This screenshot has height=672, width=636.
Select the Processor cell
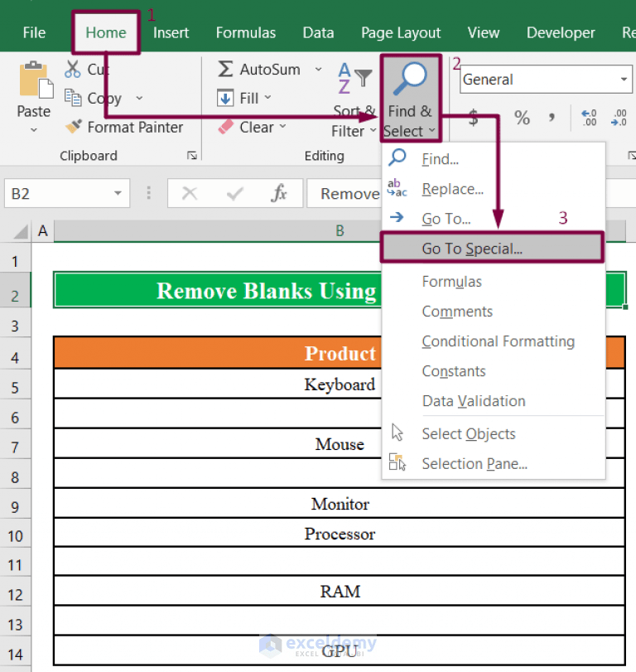pos(340,533)
